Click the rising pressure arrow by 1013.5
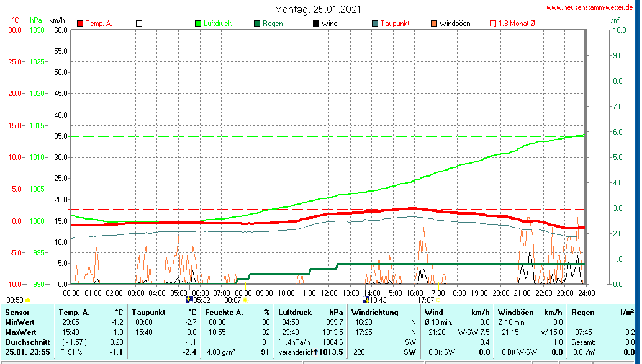Image resolution: width=642 pixels, height=364 pixels. coord(315,352)
